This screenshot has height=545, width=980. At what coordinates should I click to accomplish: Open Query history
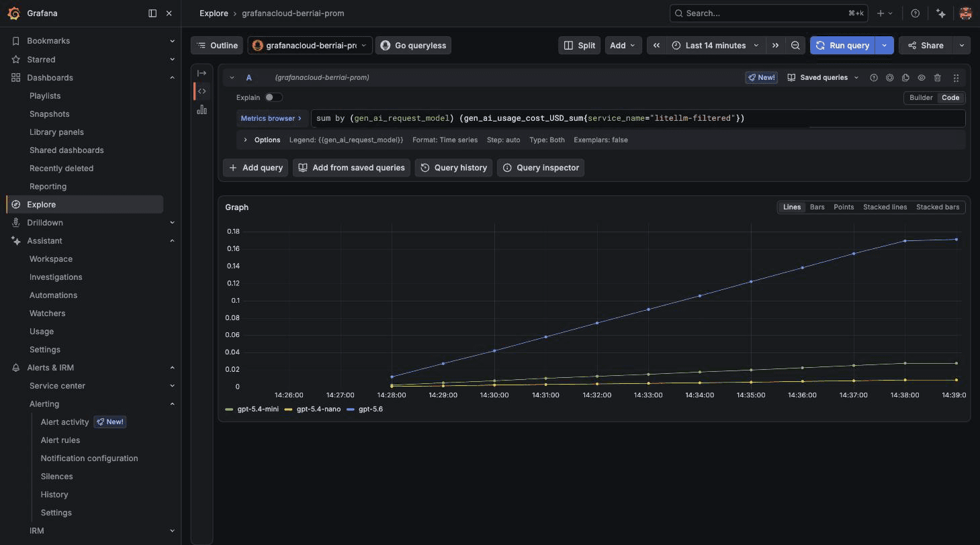[453, 168]
